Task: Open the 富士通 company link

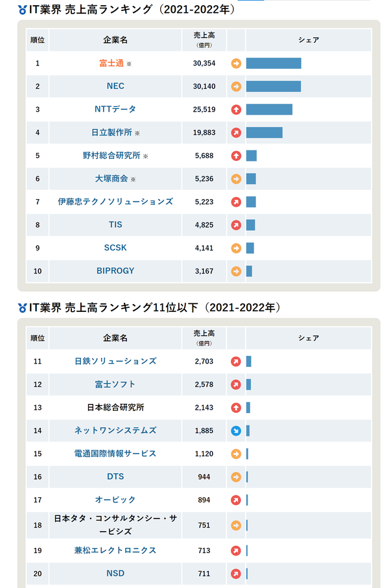Action: (x=112, y=64)
